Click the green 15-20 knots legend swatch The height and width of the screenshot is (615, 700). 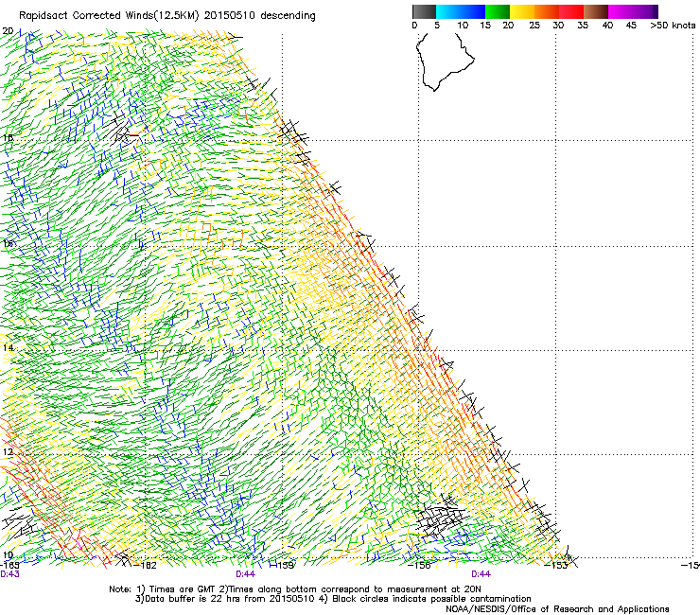498,11
